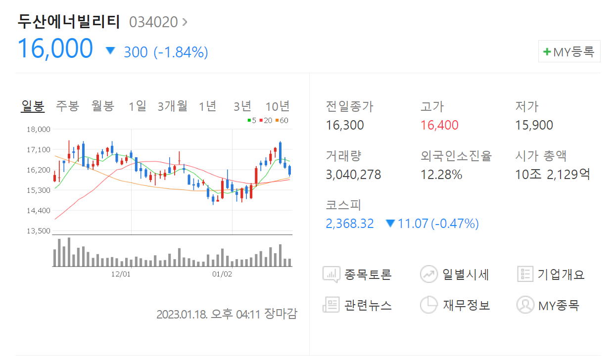Click the 거래량 label
The width and height of the screenshot is (611, 364).
pyautogui.click(x=344, y=156)
